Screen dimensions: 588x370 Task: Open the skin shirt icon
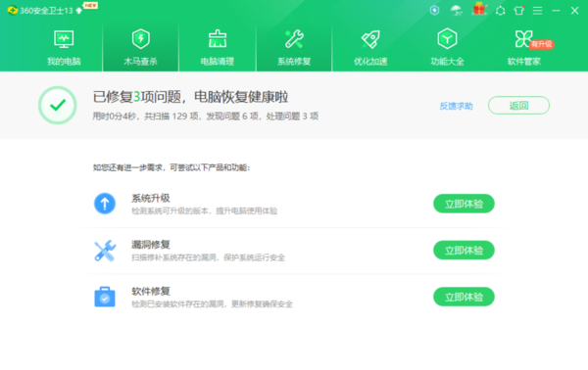point(519,10)
